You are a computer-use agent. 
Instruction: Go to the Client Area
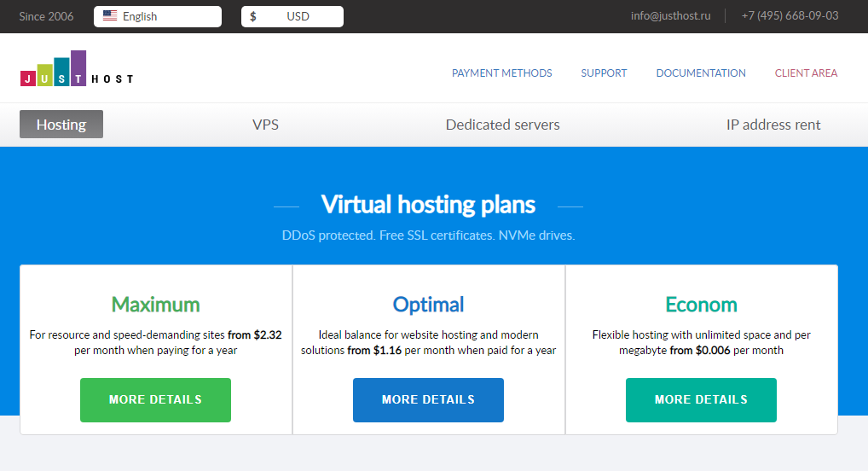(x=806, y=73)
